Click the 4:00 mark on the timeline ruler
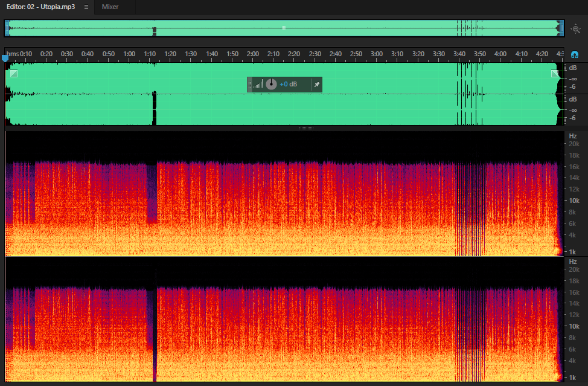Screen dimensions: 588x386 point(500,54)
